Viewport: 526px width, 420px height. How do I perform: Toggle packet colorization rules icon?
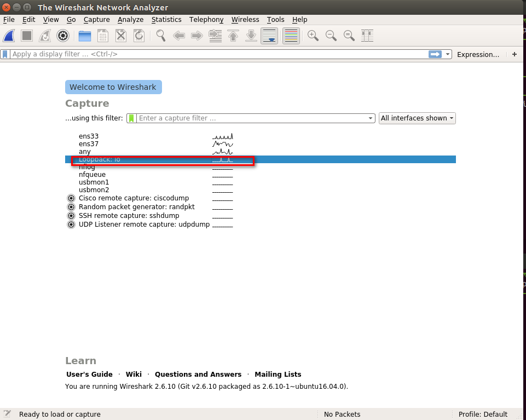[291, 36]
